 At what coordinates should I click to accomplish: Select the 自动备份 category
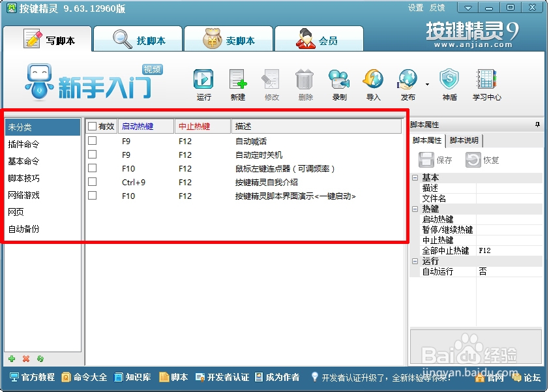tap(43, 229)
